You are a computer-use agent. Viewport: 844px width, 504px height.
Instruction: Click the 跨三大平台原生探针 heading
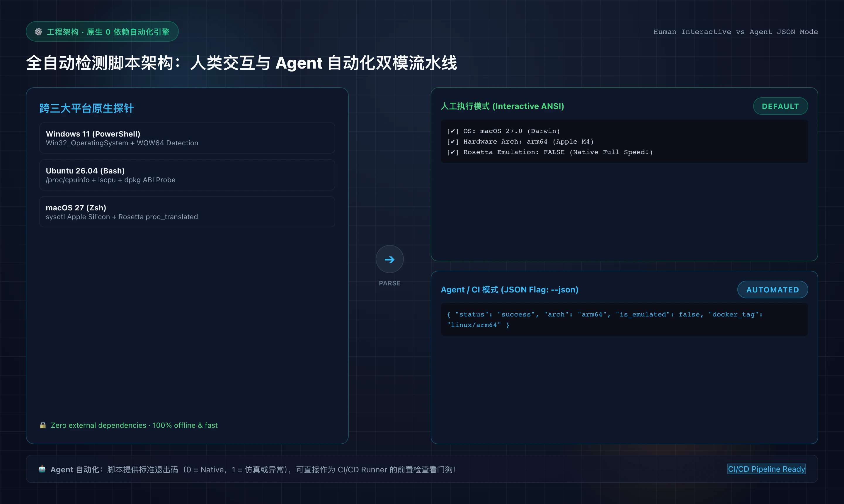[x=87, y=108]
